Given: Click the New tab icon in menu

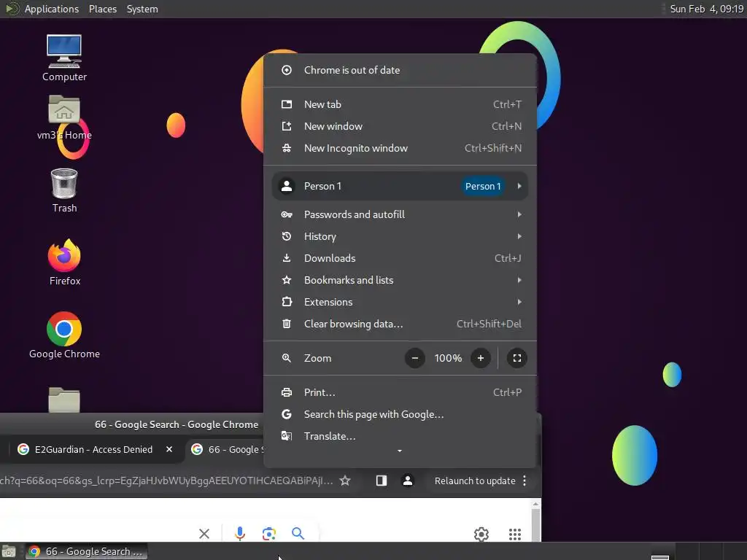Looking at the screenshot, I should (x=286, y=104).
